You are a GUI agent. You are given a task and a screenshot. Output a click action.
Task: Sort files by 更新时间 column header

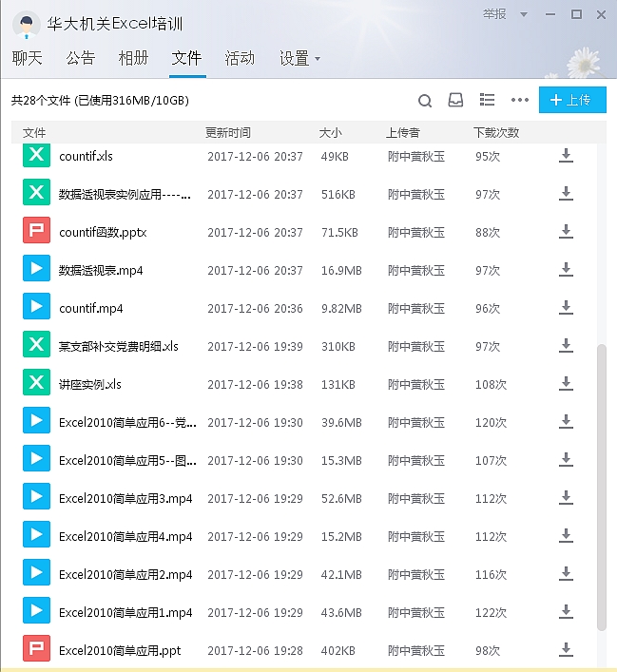(x=228, y=132)
